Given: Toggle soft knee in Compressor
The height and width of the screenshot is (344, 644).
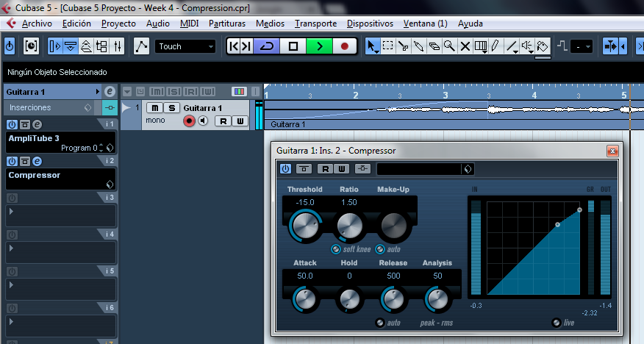Looking at the screenshot, I should [335, 249].
